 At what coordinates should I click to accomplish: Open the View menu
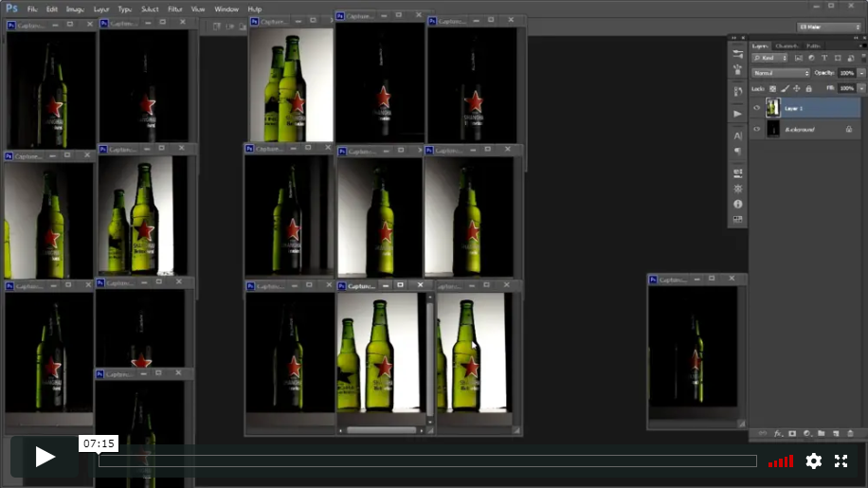tap(198, 9)
